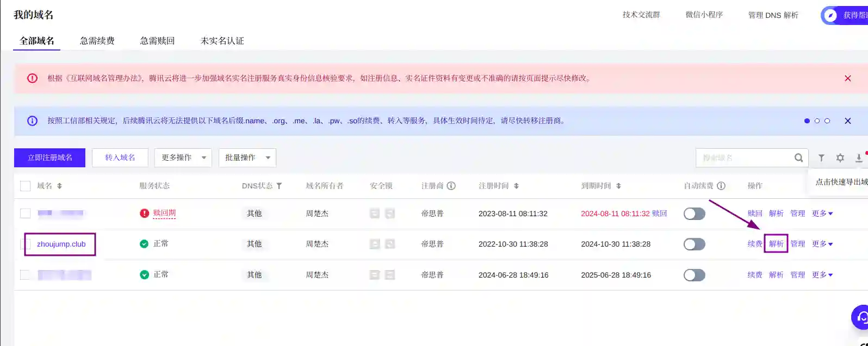Sort by 注册时间 column
This screenshot has height=346, width=868.
pos(516,186)
